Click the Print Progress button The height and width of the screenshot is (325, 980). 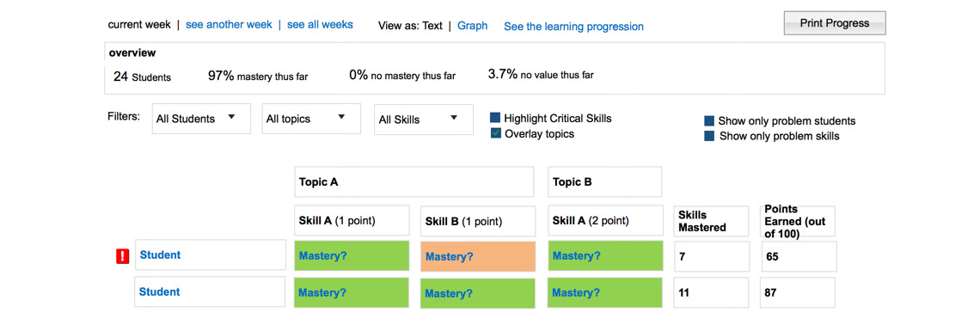coord(835,23)
